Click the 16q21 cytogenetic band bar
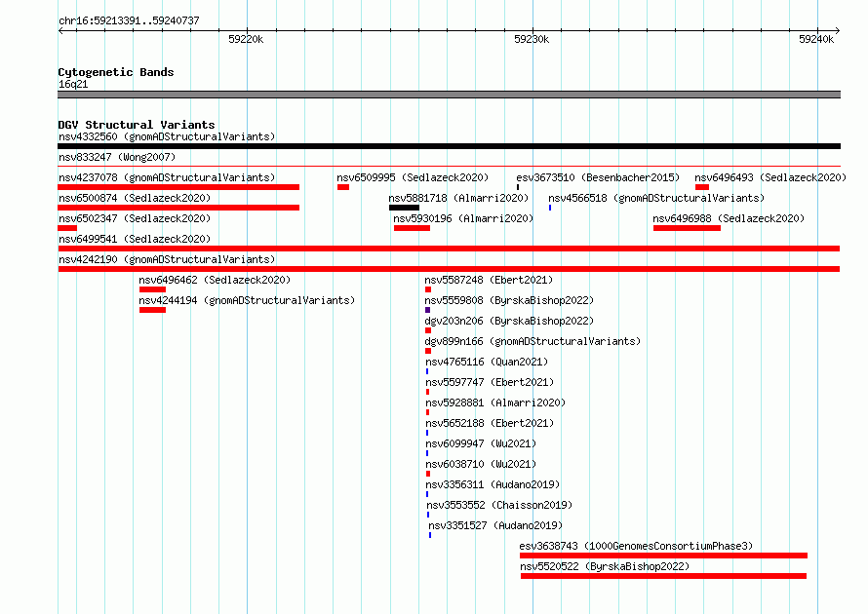This screenshot has height=614, width=868. [x=449, y=95]
